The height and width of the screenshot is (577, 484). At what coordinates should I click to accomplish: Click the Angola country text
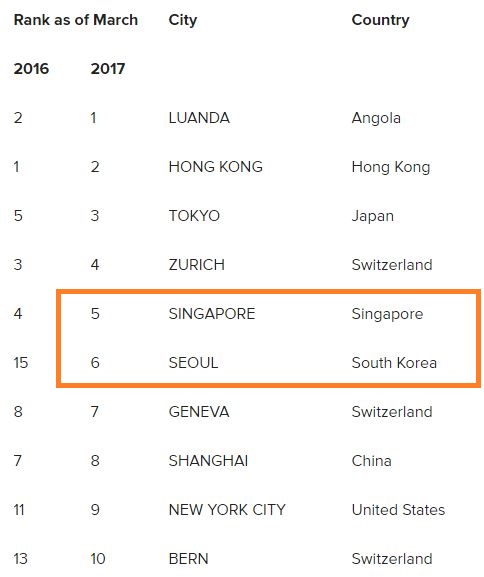click(376, 119)
